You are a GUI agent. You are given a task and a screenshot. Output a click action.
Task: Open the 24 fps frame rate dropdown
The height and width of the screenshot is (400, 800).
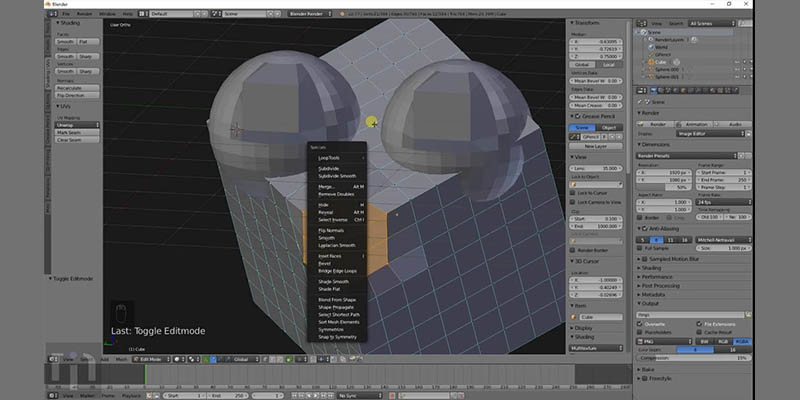point(723,202)
